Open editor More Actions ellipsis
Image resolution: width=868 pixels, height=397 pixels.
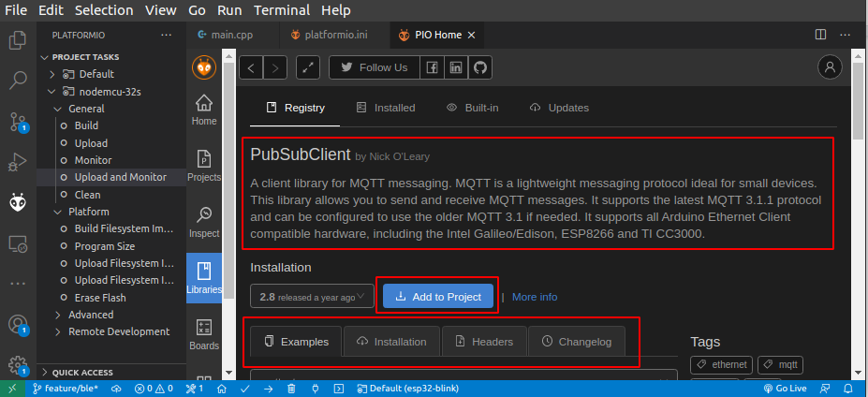[845, 35]
